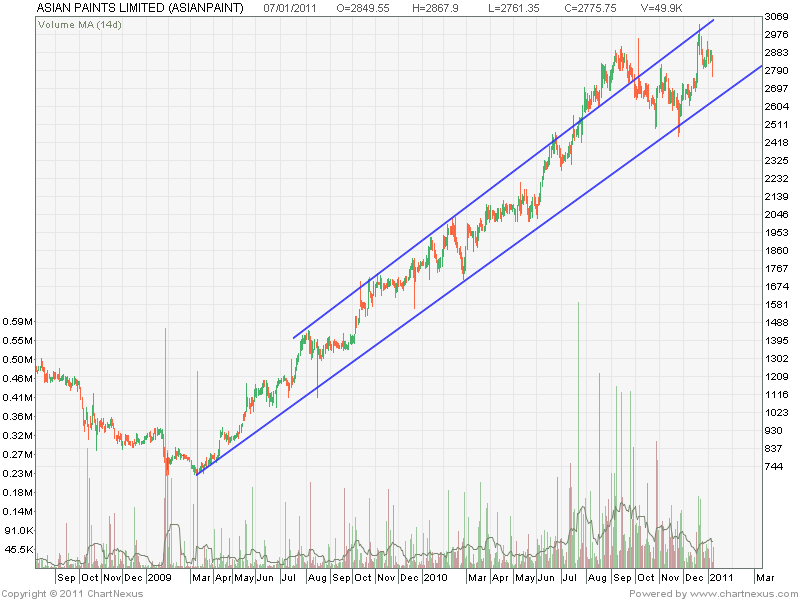Select the lower blue channel trend line
The width and height of the screenshot is (800, 600).
coord(479,270)
